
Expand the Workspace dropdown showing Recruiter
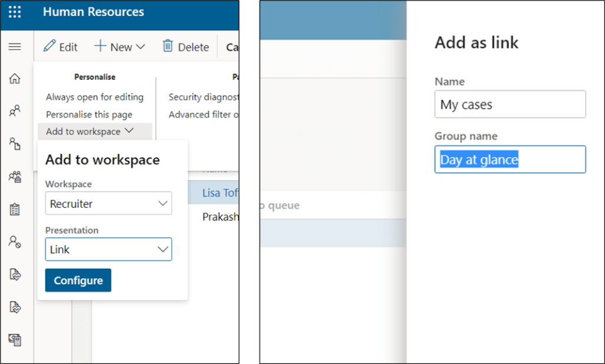(108, 204)
